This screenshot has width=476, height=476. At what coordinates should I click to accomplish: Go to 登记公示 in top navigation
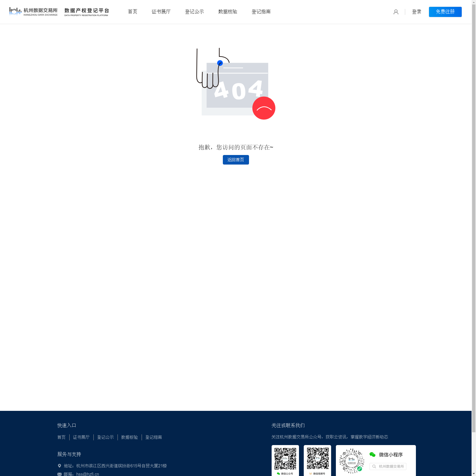coord(194,12)
